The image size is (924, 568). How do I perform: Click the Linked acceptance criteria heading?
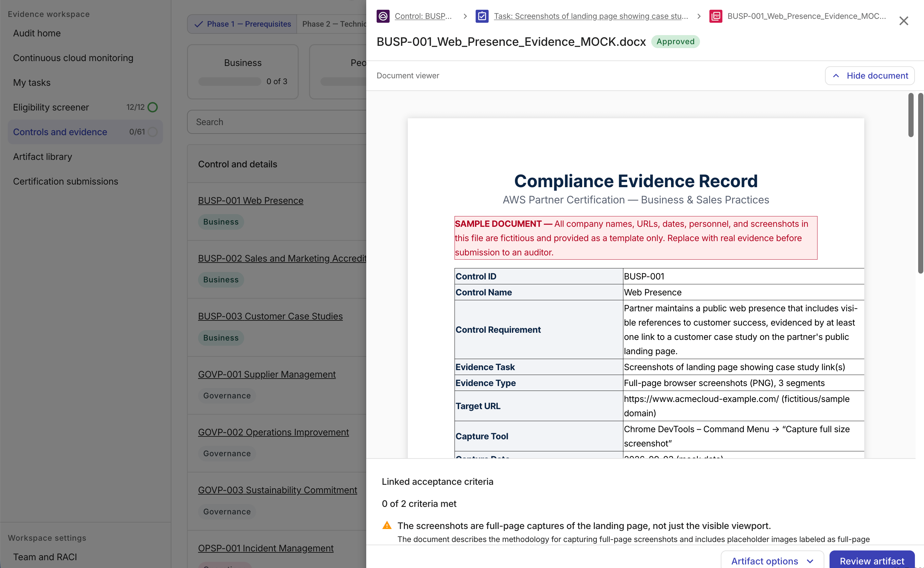pyautogui.click(x=438, y=482)
